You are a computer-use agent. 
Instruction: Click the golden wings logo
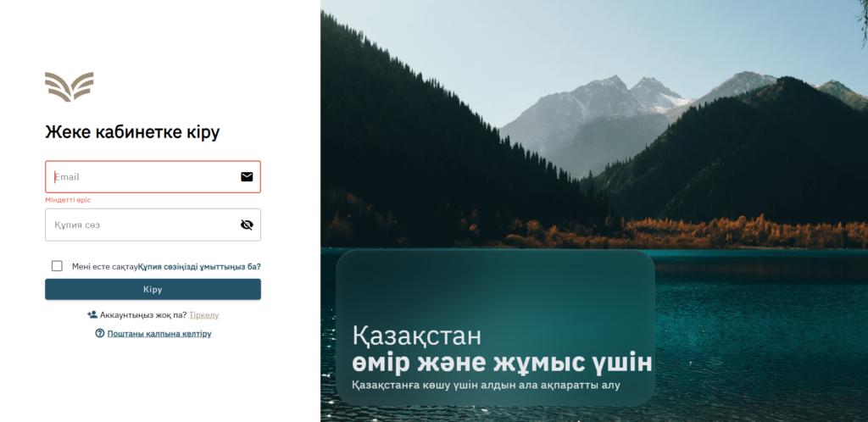click(69, 86)
